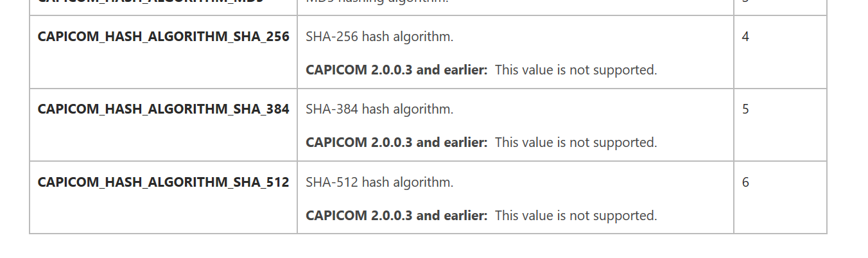Click the "SHA-512 hash algorithm." description text
Viewport: 868px width, 258px height.
tap(379, 182)
